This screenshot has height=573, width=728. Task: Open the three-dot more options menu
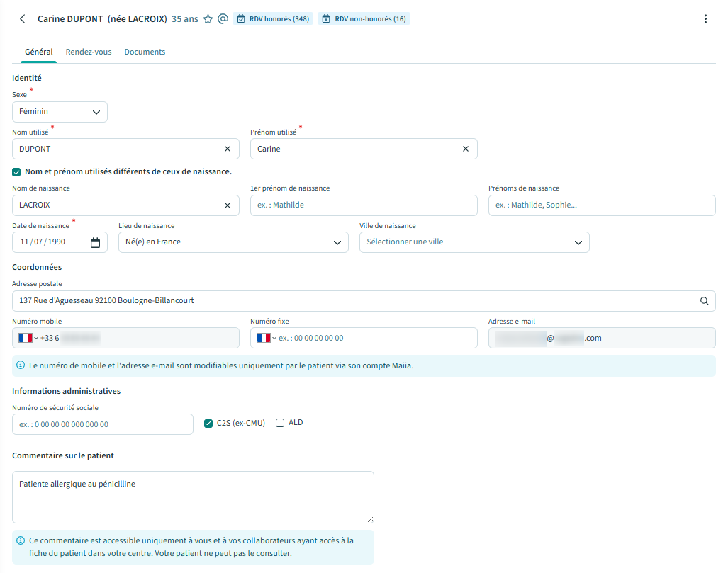[x=705, y=19]
